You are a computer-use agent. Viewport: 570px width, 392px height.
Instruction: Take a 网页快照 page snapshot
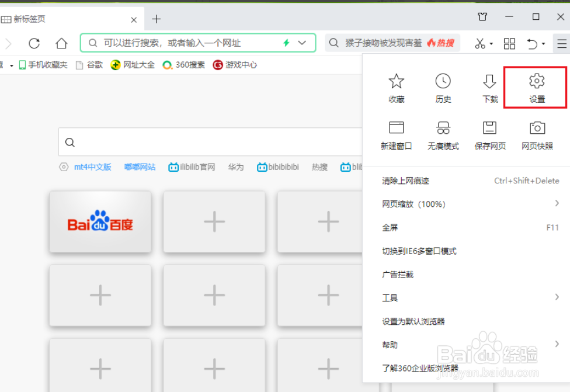coord(536,134)
